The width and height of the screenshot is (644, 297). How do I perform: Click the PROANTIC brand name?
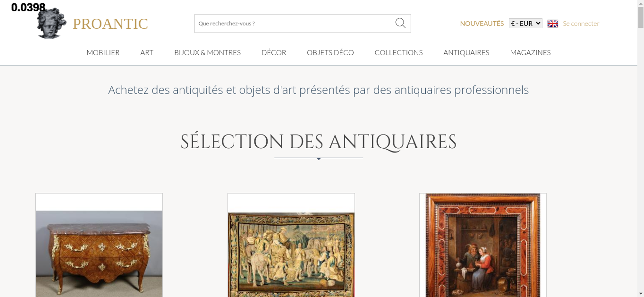click(110, 24)
